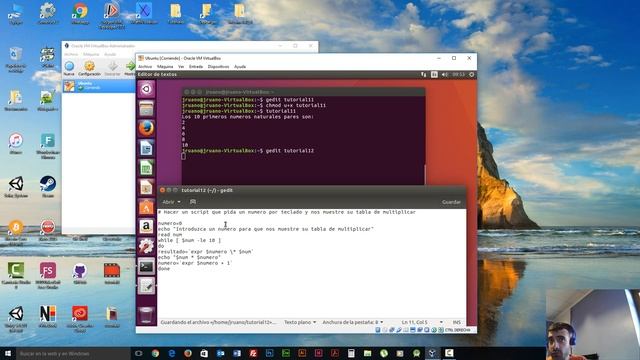The height and width of the screenshot is (360, 640).
Task: Open Microsoft Edge from the Windows taskbar
Action: tap(171, 353)
